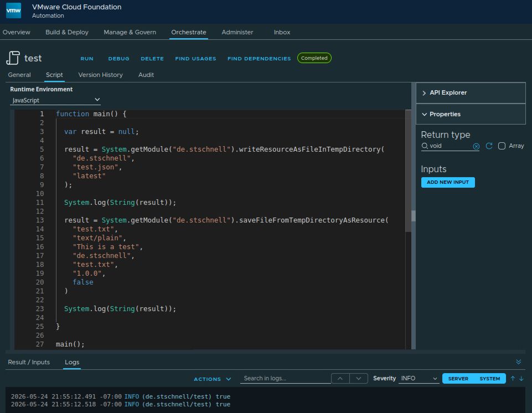Jump to bottom of logs arrow
The height and width of the screenshot is (413, 532).
click(521, 378)
